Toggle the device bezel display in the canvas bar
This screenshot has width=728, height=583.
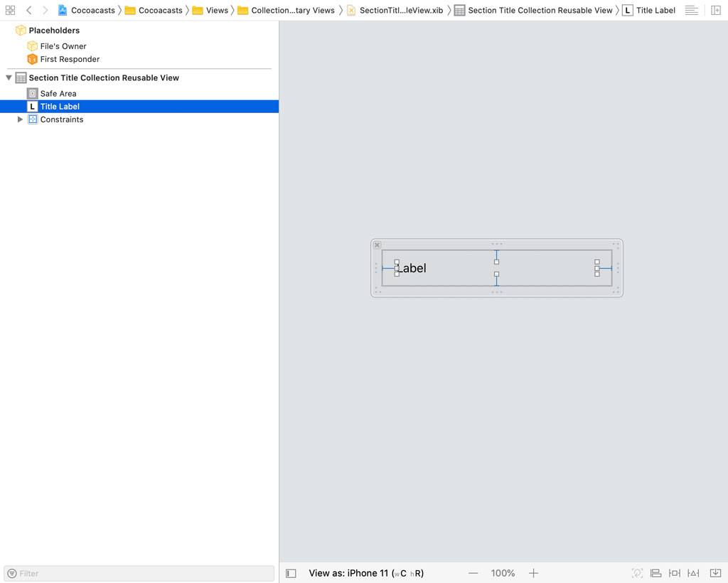click(291, 573)
